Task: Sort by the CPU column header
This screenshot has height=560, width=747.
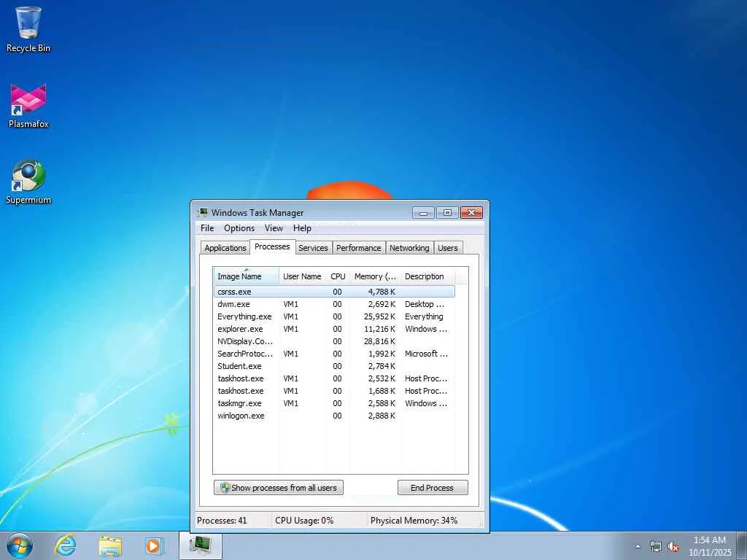Action: (x=338, y=276)
